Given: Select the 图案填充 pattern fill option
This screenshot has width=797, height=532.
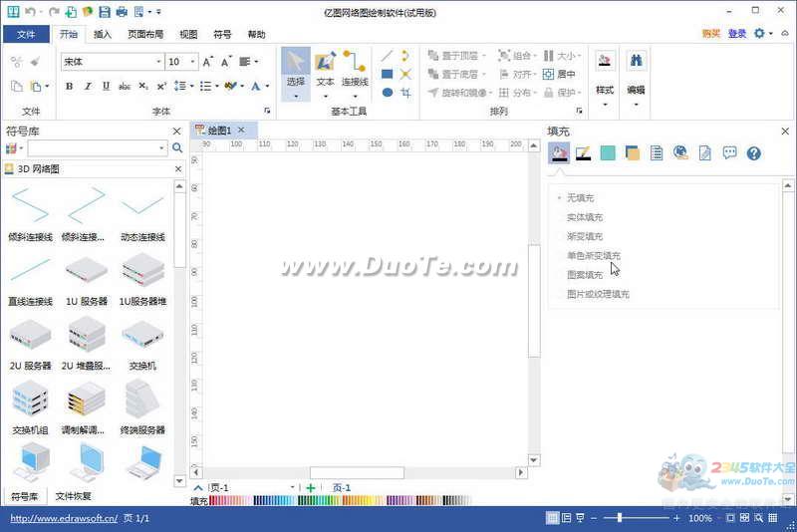Looking at the screenshot, I should point(585,275).
